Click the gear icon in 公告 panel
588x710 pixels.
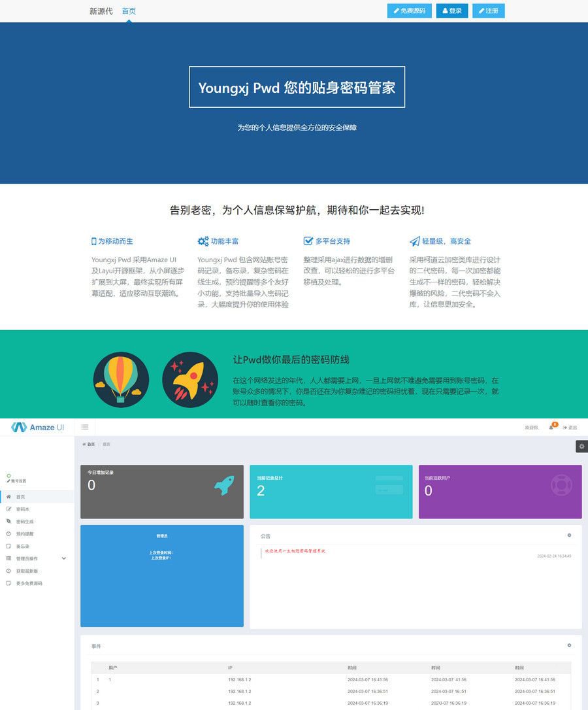click(x=569, y=535)
